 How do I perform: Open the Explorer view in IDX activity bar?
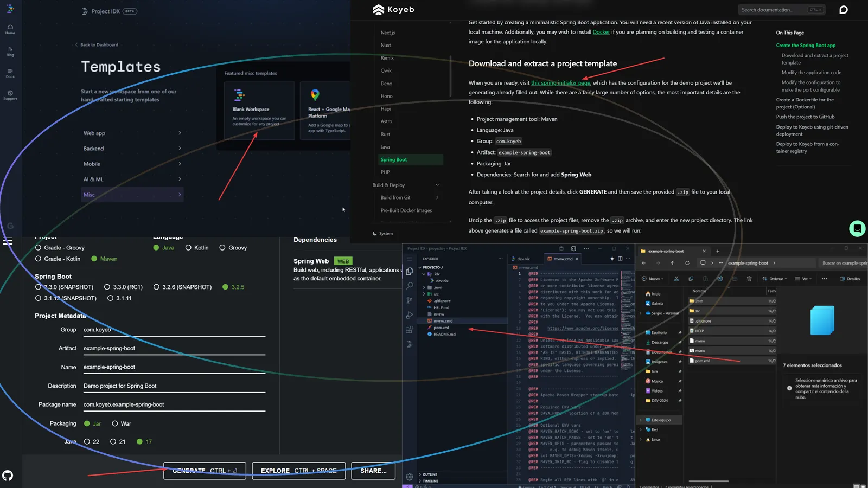point(410,271)
